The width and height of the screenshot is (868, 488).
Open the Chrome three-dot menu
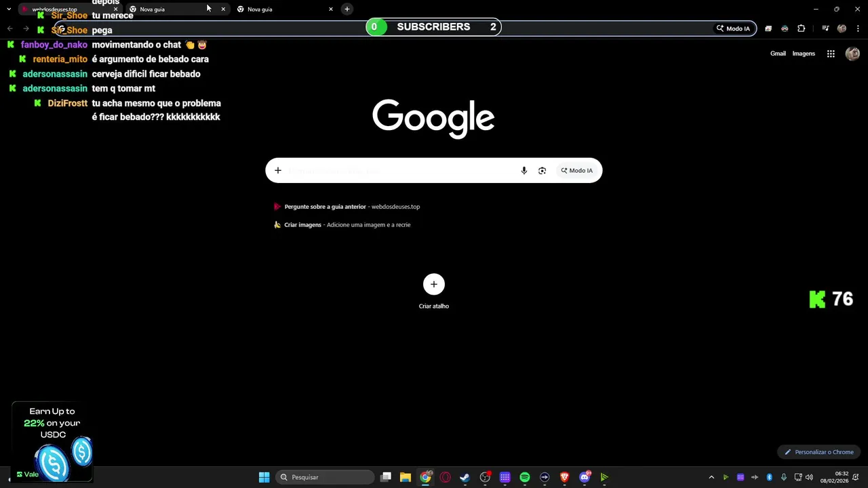coord(858,28)
